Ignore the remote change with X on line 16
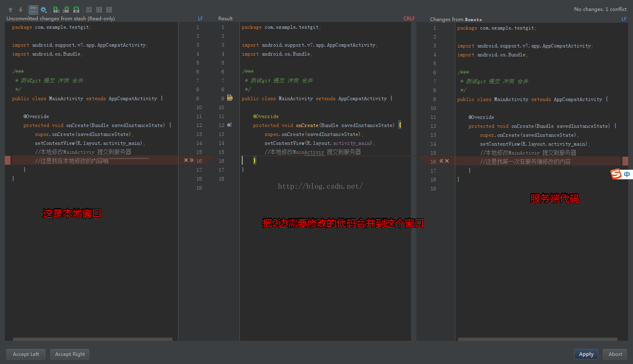 (x=447, y=161)
